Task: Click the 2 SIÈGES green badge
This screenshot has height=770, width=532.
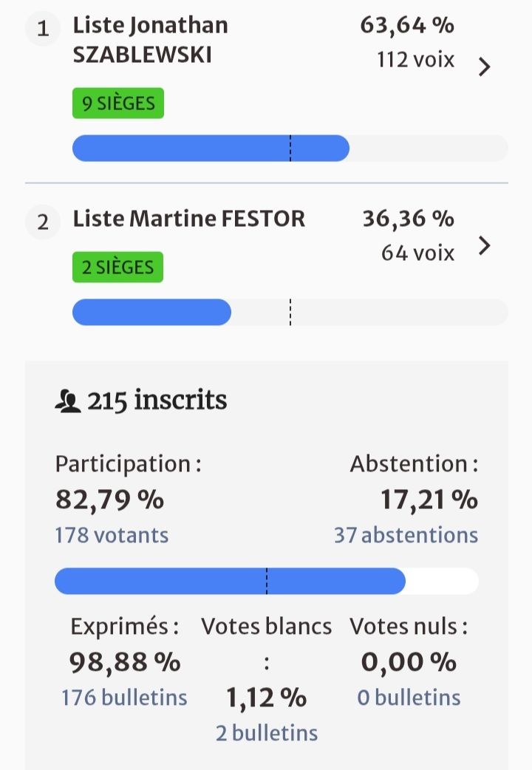Action: (118, 268)
